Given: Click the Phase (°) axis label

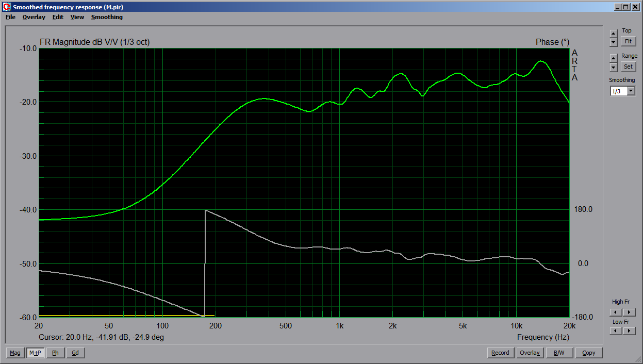Looking at the screenshot, I should (552, 42).
